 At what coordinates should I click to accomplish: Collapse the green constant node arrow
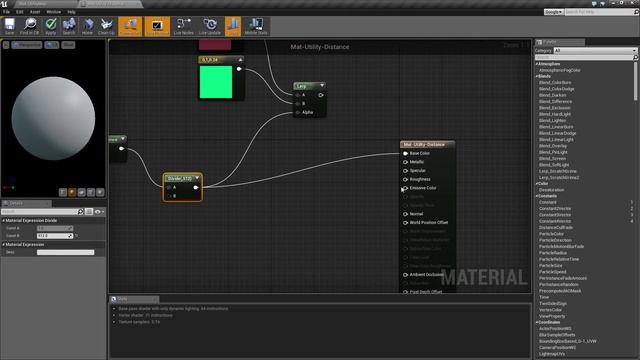(240, 60)
